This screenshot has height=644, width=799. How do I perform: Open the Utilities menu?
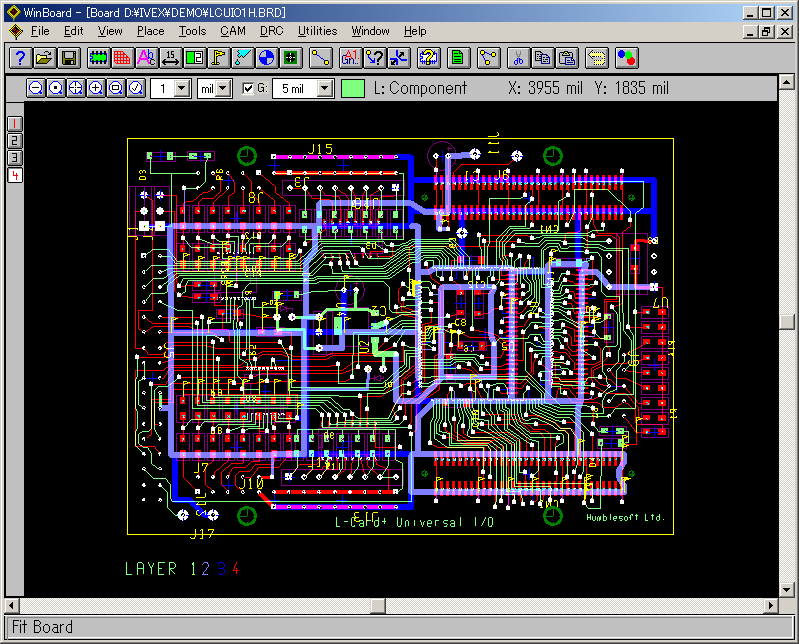click(x=318, y=31)
